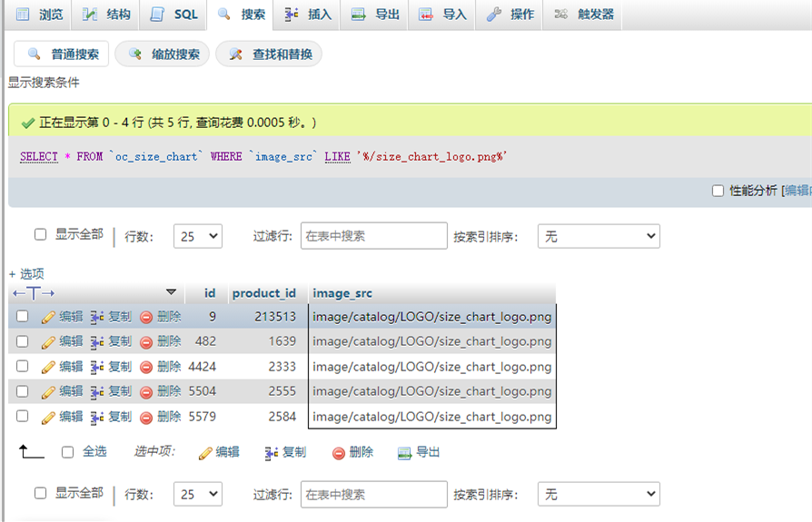Click bulk 编辑 edit pencil icon

tap(205, 453)
